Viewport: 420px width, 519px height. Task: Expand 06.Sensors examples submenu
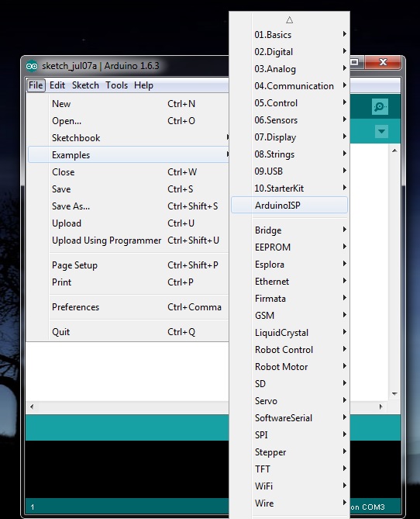click(289, 120)
